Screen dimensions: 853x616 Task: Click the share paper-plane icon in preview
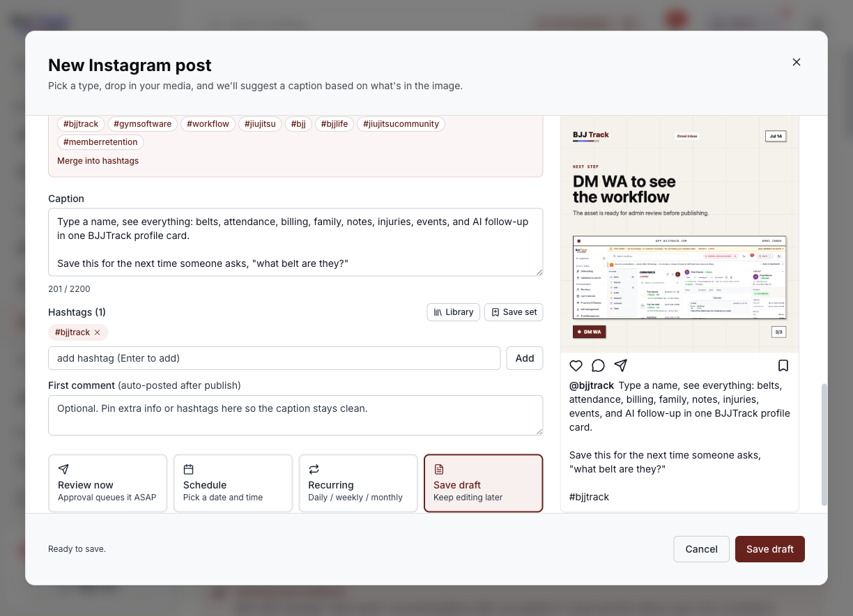[621, 366]
